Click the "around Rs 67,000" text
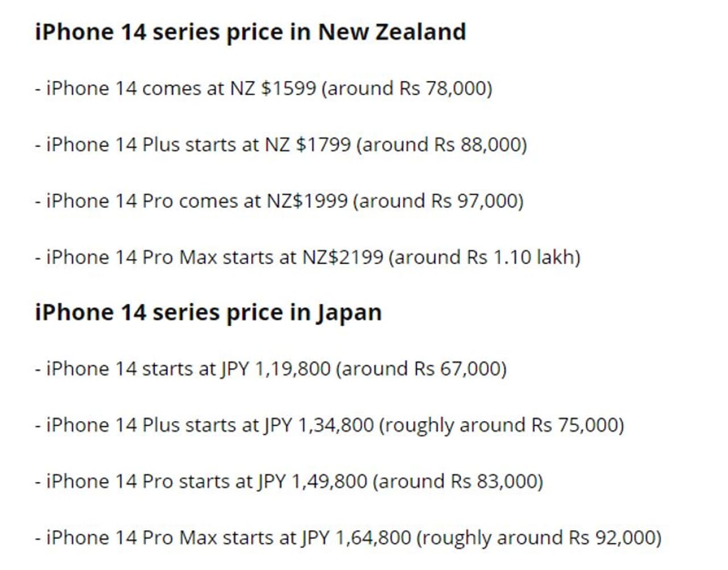728x570 pixels. (x=421, y=369)
